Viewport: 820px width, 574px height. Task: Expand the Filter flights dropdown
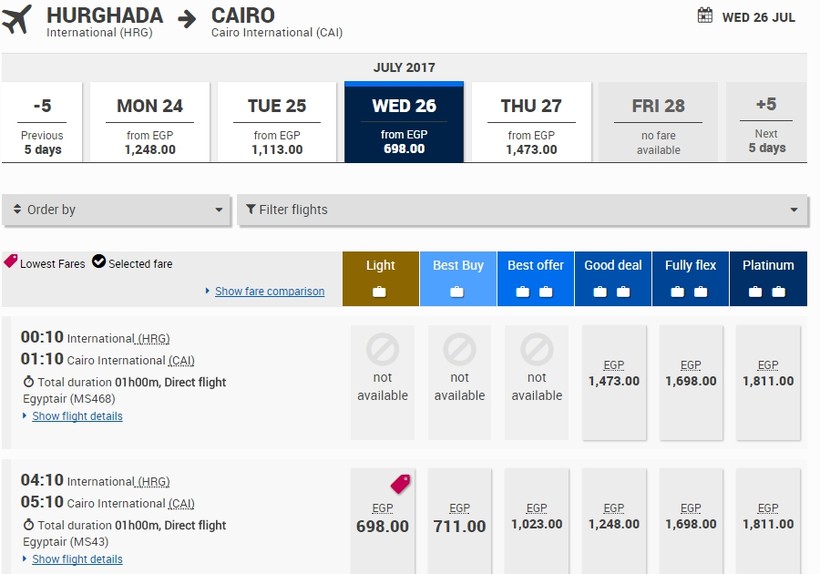(x=521, y=210)
